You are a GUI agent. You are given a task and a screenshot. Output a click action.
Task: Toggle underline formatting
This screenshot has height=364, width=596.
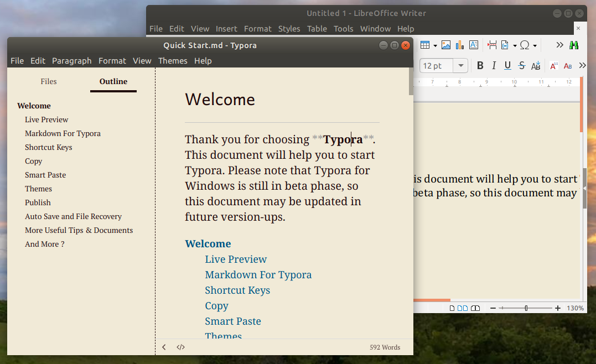pyautogui.click(x=507, y=65)
